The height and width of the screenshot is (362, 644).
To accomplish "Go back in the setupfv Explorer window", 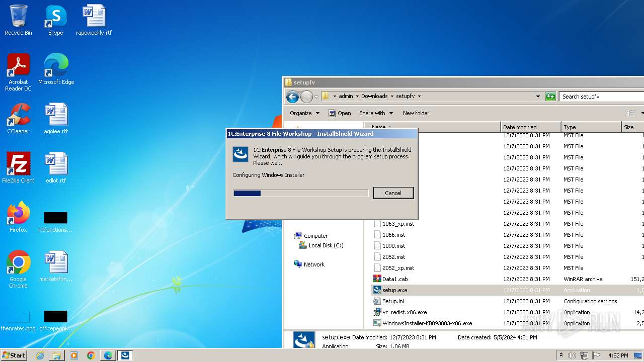I will 292,97.
